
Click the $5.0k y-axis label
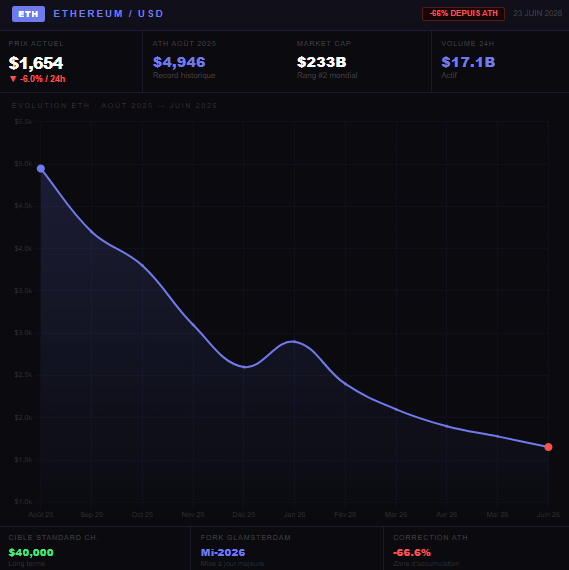23,164
